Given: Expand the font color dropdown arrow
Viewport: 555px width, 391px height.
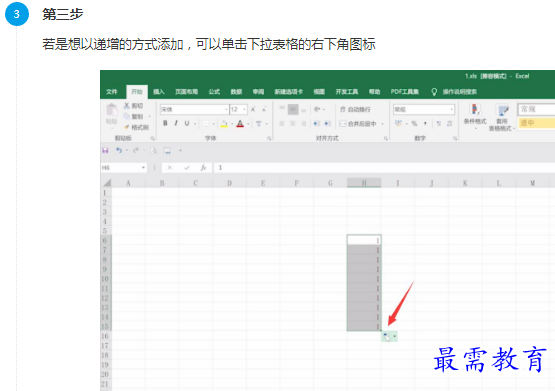Looking at the screenshot, I should coord(248,123).
